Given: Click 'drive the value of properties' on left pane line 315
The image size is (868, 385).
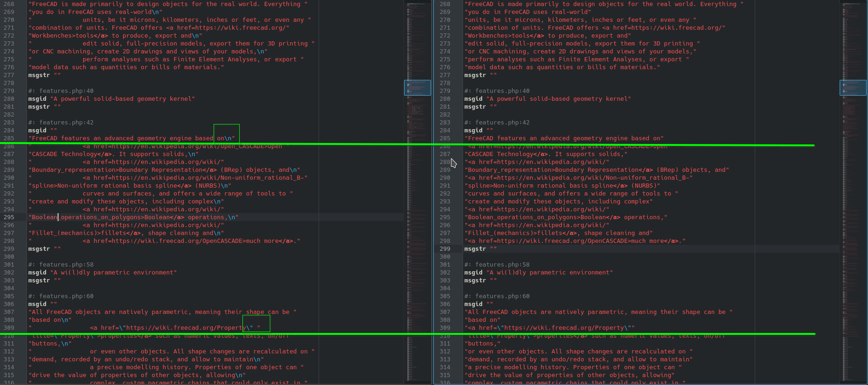Looking at the screenshot, I should coord(85,375).
